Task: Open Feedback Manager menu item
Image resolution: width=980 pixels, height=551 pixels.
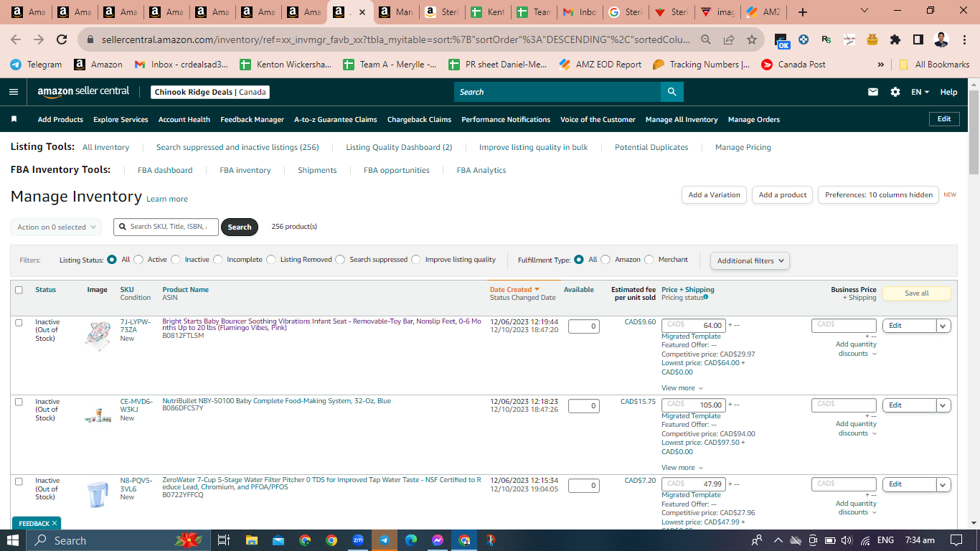Action: click(x=253, y=119)
